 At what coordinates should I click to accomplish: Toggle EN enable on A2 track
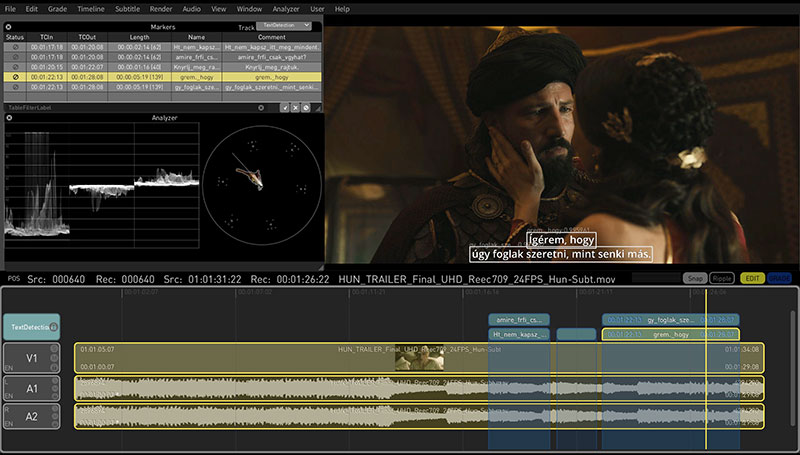9,424
